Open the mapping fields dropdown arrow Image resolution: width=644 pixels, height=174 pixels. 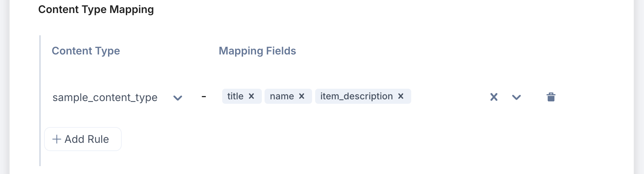click(516, 97)
